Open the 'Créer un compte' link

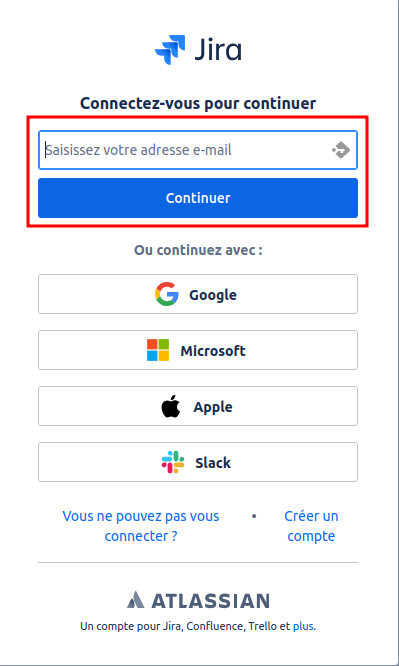[311, 526]
